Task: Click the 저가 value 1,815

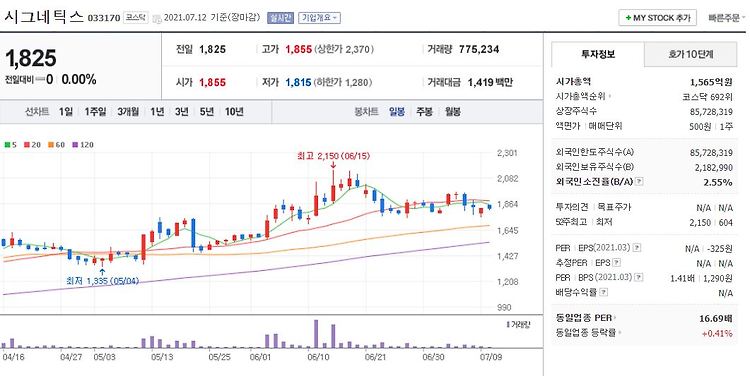Action: (298, 82)
